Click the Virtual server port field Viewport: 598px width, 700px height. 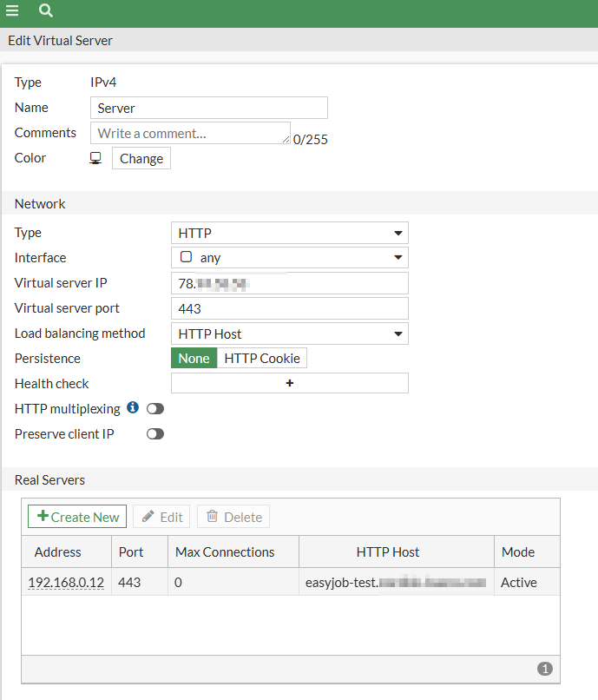click(289, 308)
